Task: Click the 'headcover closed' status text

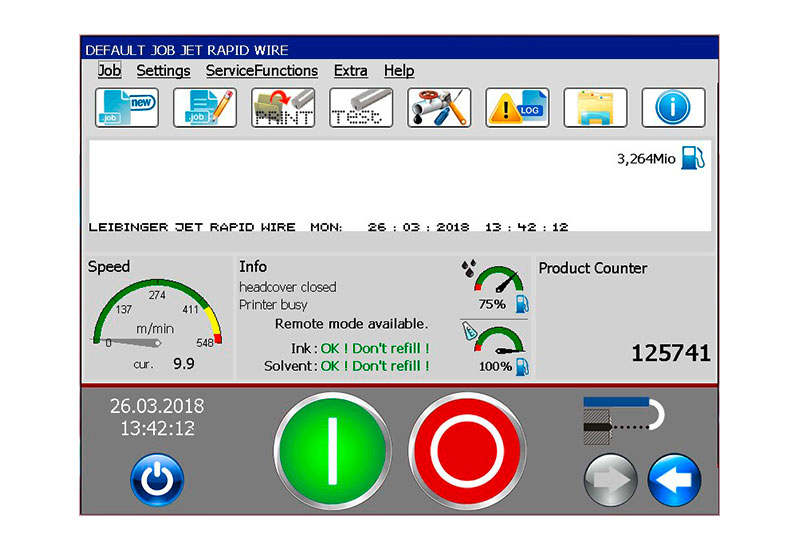Action: tap(288, 287)
